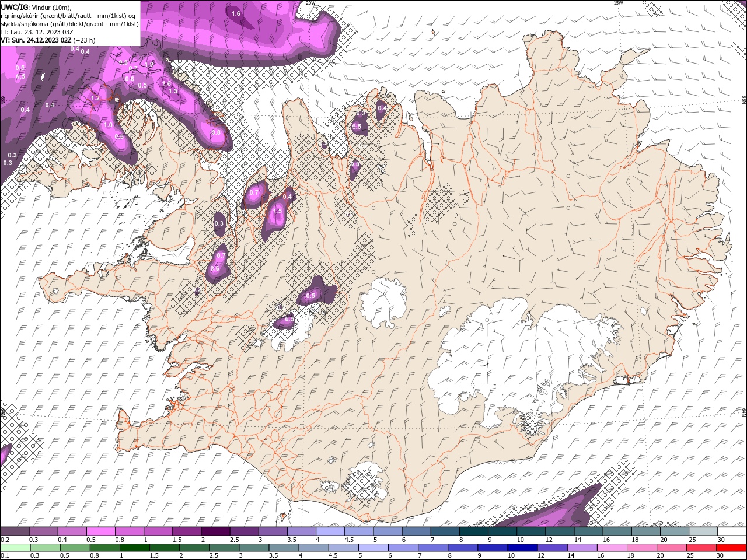Click the bright pink 0.5 snow legend swatch
The image size is (747, 560).
tap(100, 531)
